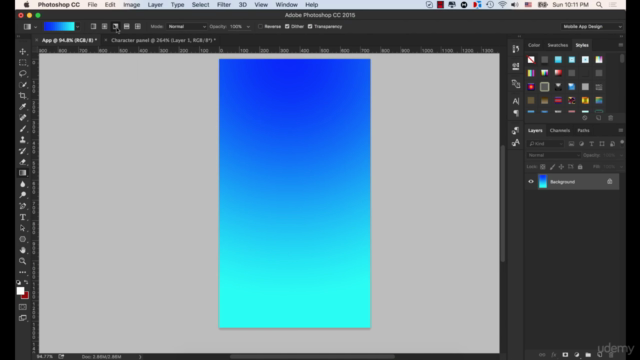This screenshot has width=640, height=360.
Task: Select the Zoom tool
Action: coord(22,261)
